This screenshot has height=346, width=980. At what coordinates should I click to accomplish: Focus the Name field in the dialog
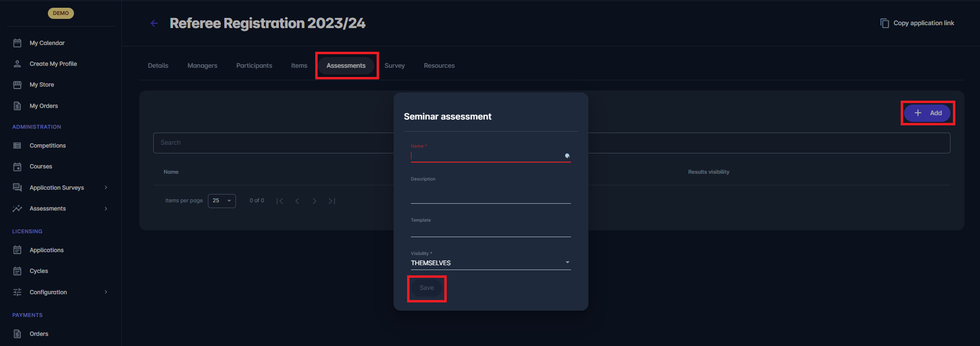(x=486, y=156)
